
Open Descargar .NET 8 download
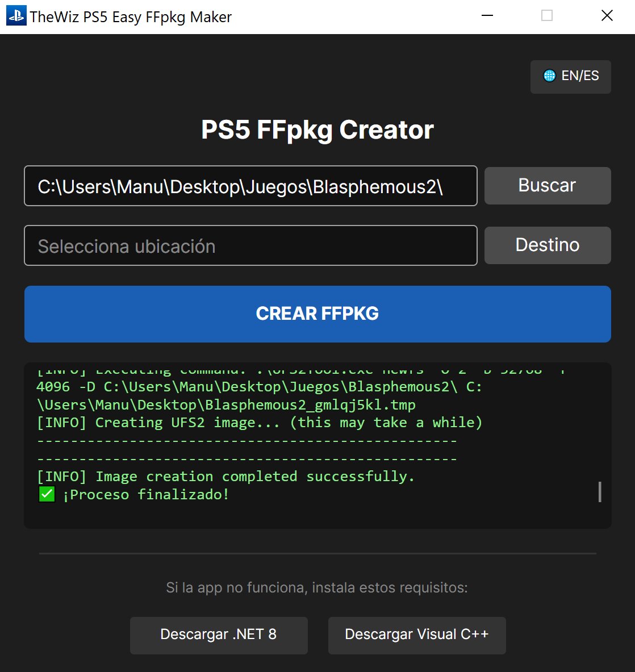point(219,635)
